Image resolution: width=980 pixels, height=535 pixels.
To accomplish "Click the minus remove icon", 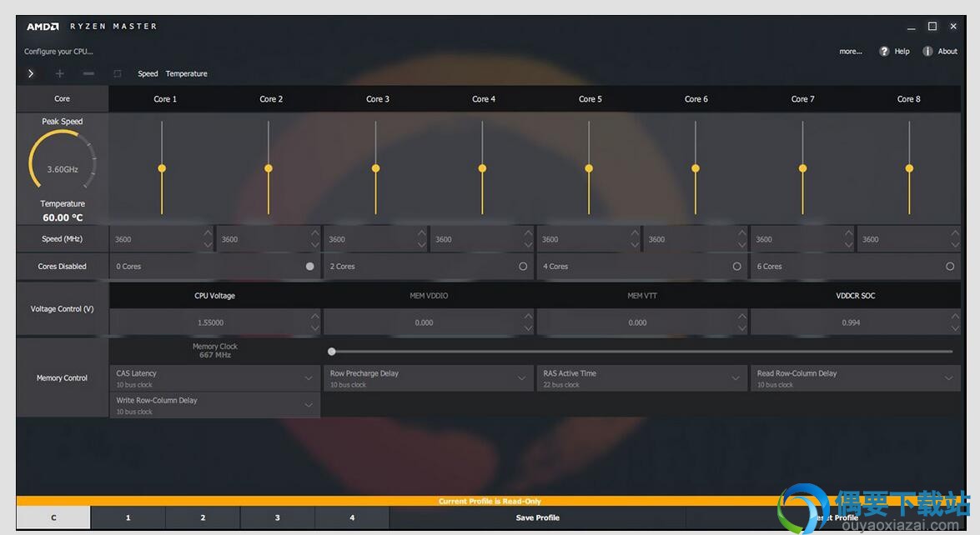I will tap(88, 73).
